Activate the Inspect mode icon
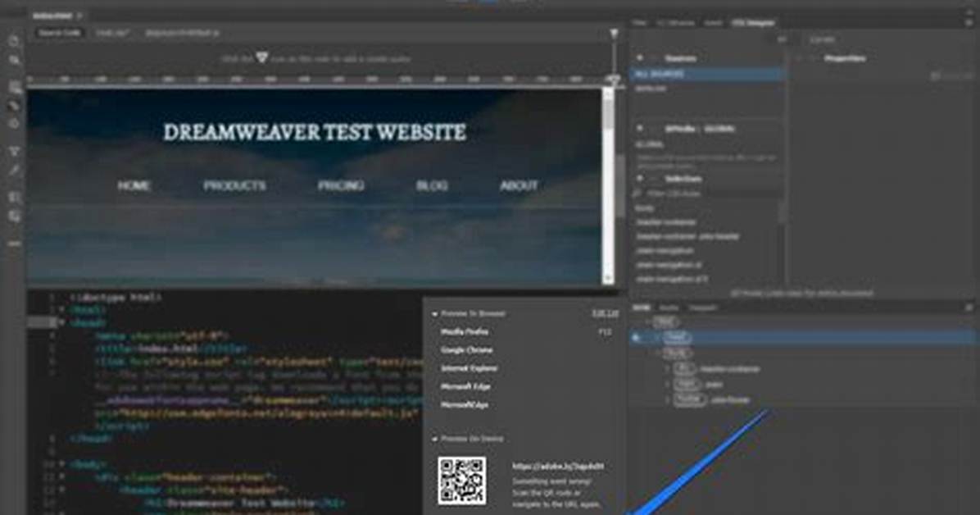The image size is (980, 515). (x=14, y=124)
